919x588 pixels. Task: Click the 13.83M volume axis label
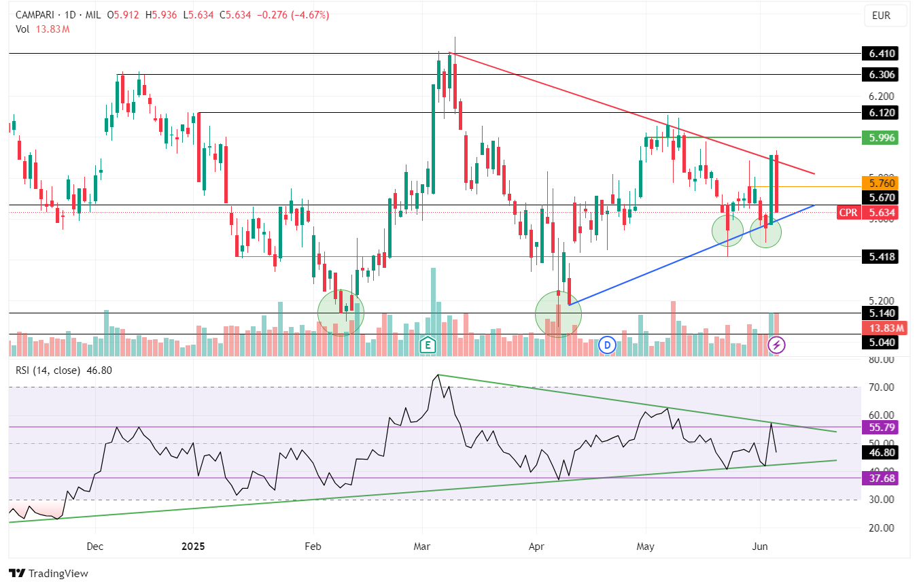pyautogui.click(x=884, y=328)
